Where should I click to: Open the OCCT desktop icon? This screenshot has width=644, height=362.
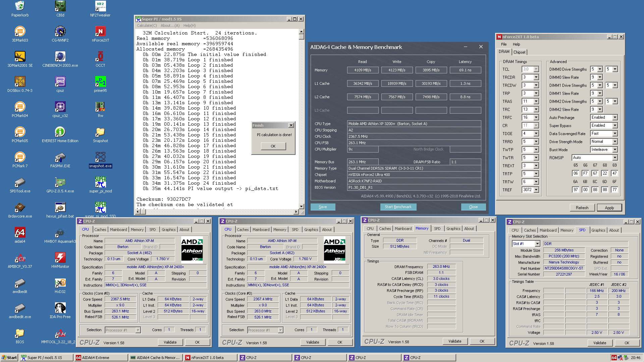[x=100, y=57]
